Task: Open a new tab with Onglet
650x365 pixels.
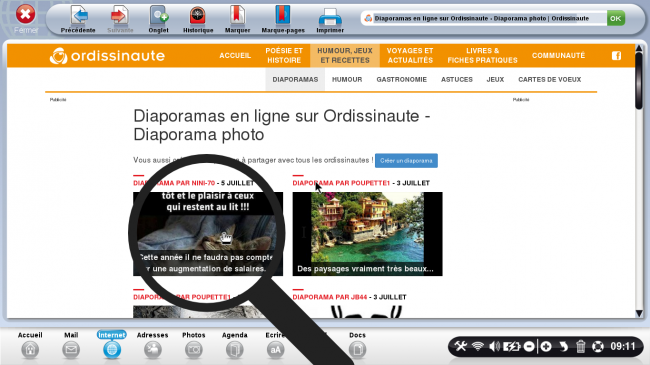Action: click(x=158, y=19)
